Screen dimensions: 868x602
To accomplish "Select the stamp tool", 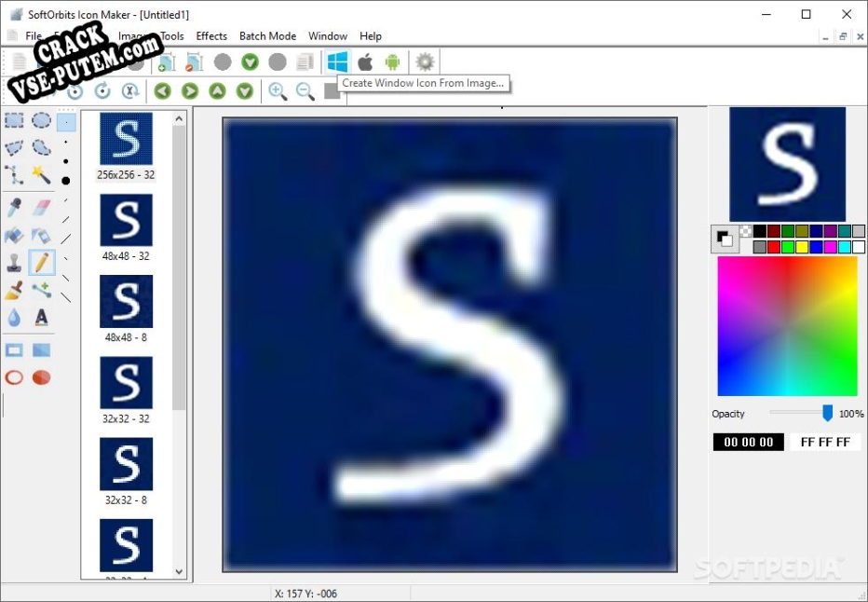I will point(14,263).
